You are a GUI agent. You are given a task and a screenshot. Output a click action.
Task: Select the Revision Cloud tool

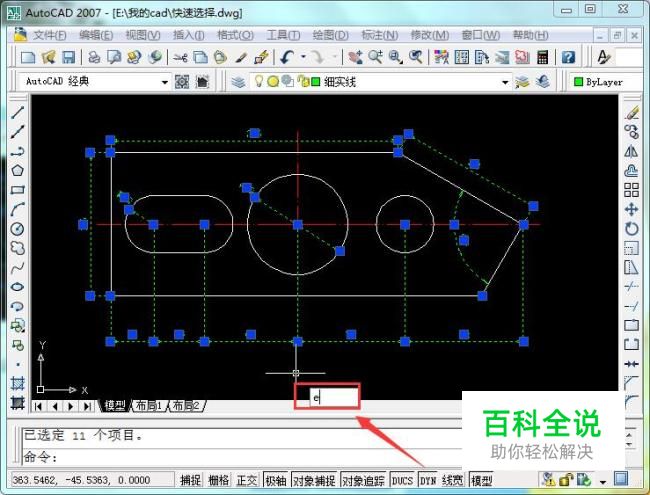[x=17, y=248]
